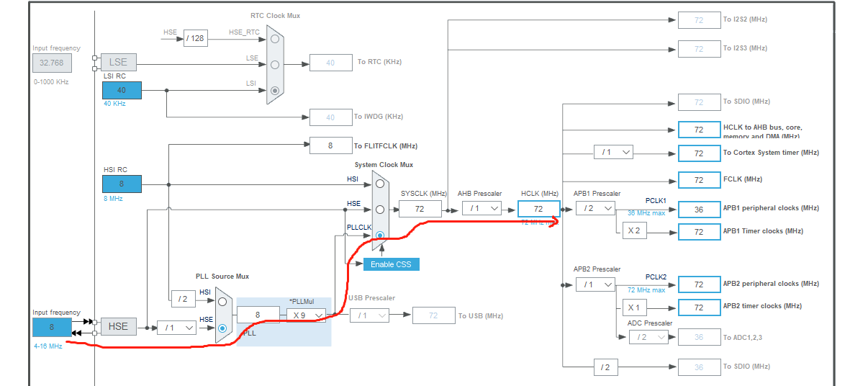Open the HSE /1 divider dropdown

[x=177, y=327]
